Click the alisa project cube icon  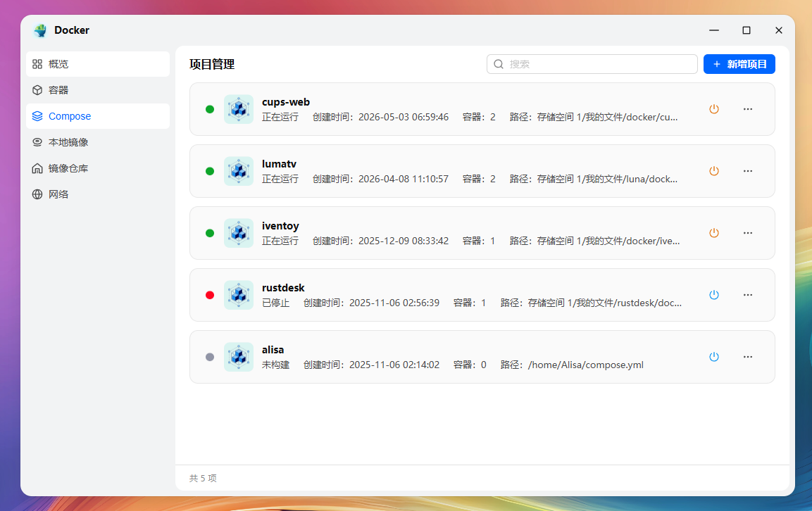point(239,357)
